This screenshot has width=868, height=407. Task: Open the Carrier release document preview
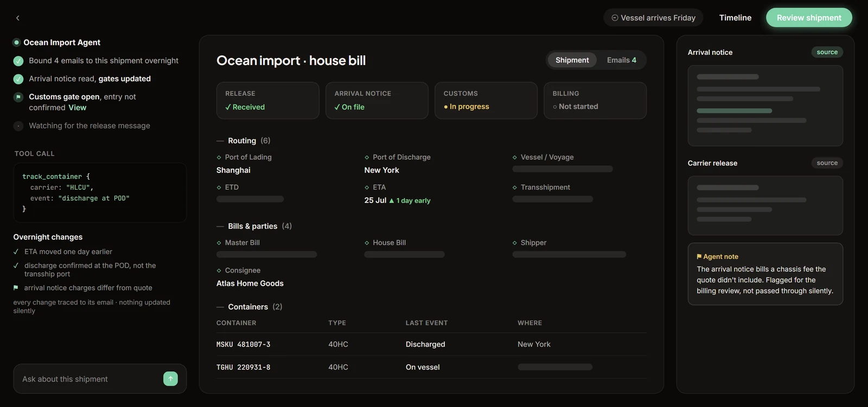(765, 205)
